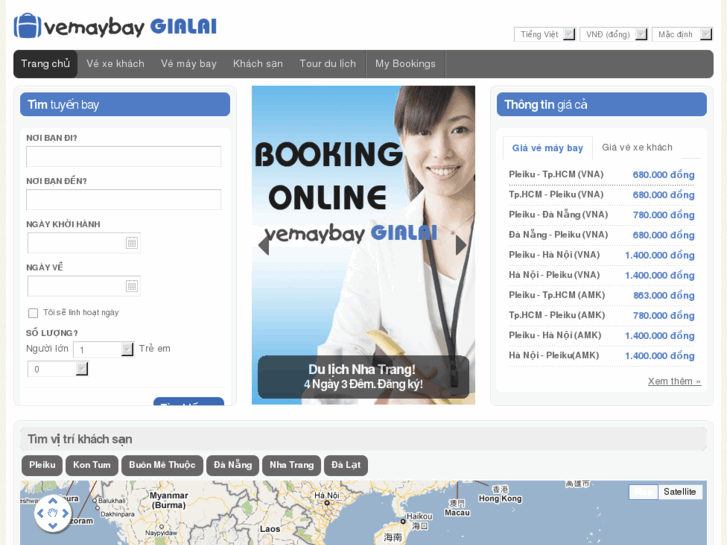The width and height of the screenshot is (727, 545).
Task: Click the Tp.HCM - Pleiku (VNA) row
Action: pos(601,195)
